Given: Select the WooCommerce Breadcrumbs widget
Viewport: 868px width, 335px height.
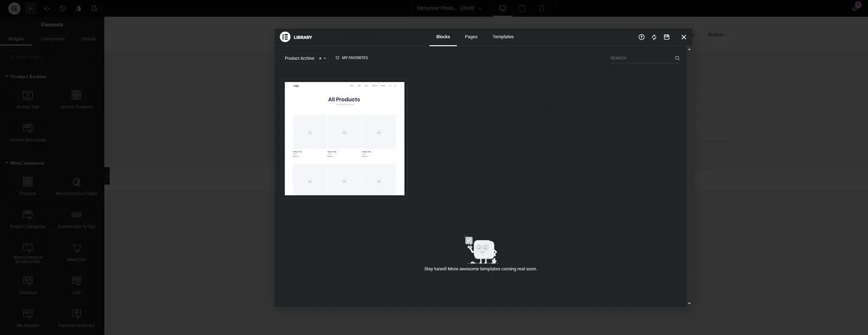Looking at the screenshot, I should click(28, 253).
